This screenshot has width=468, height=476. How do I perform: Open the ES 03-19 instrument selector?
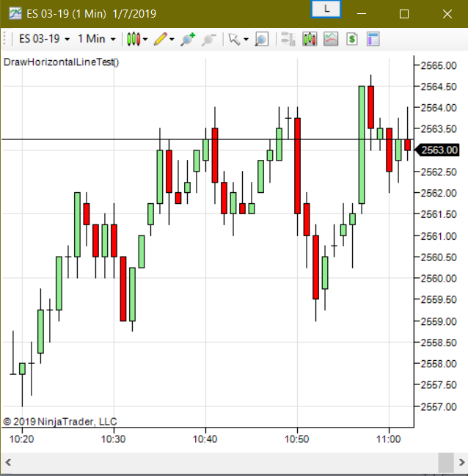click(44, 39)
